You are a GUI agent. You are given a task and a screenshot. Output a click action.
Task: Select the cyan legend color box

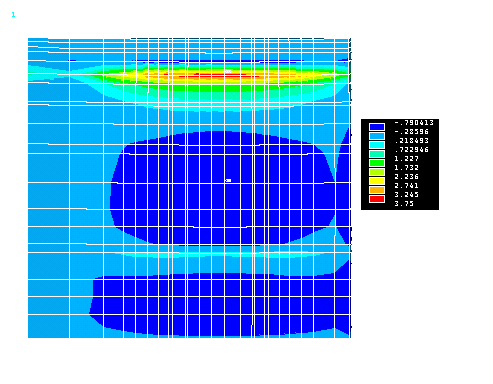coord(377,145)
